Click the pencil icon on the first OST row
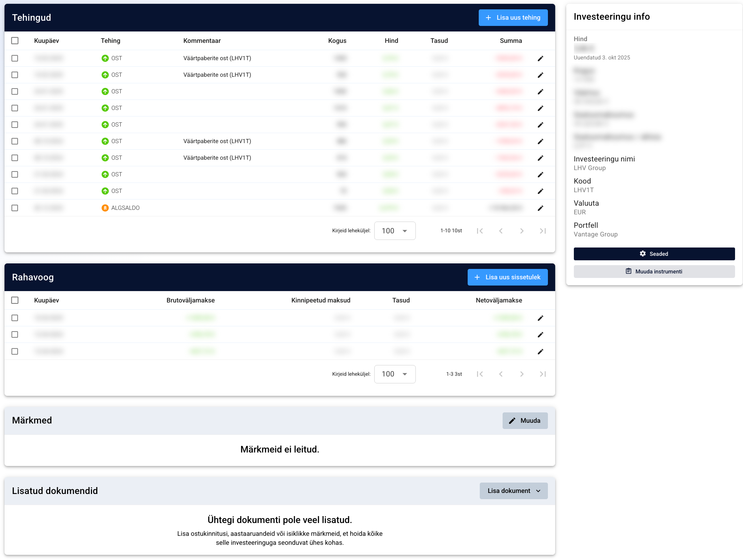The height and width of the screenshot is (560, 743). tap(540, 58)
